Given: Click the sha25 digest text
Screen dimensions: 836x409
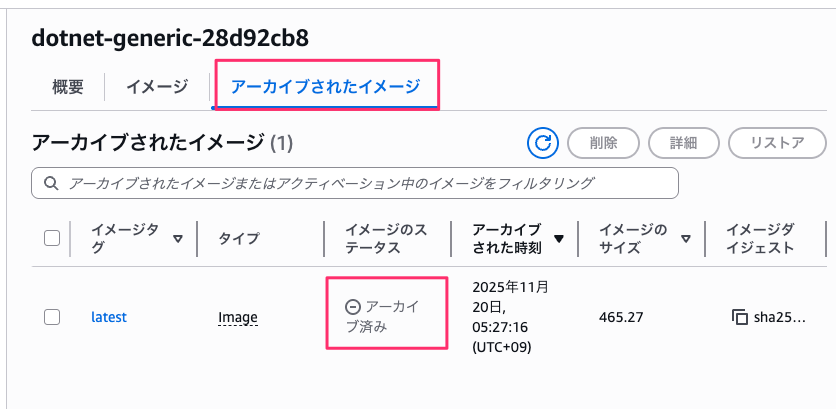Looking at the screenshot, I should tap(777, 318).
